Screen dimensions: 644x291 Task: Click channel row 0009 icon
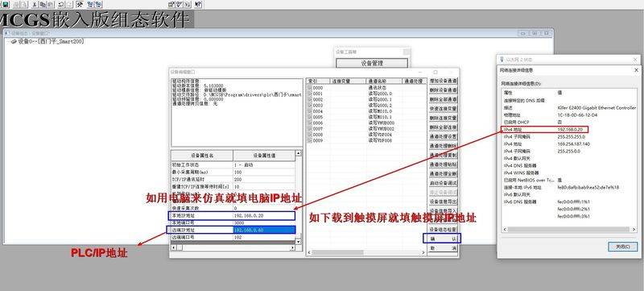[x=310, y=140]
